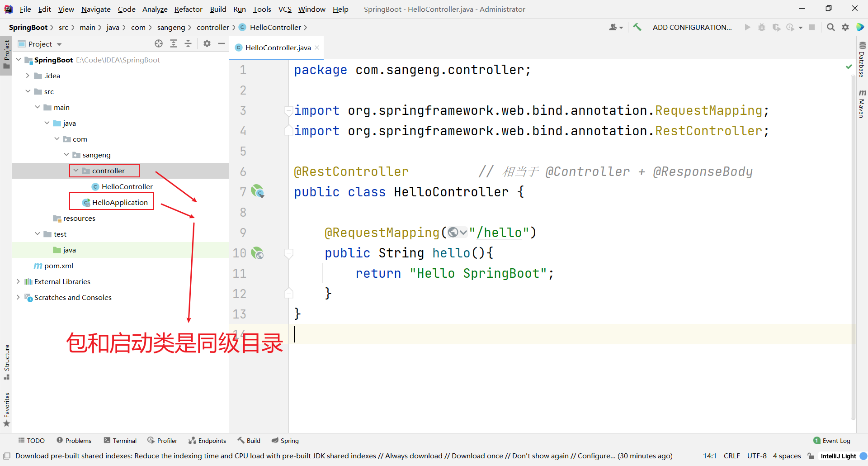Screen dimensions: 868x466
Task: Open the Tools menu
Action: click(x=262, y=9)
